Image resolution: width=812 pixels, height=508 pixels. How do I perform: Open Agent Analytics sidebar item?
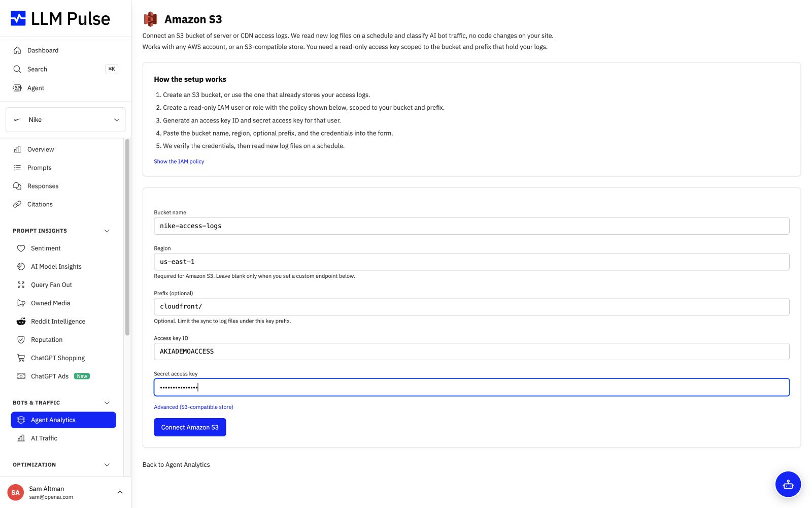pyautogui.click(x=63, y=420)
